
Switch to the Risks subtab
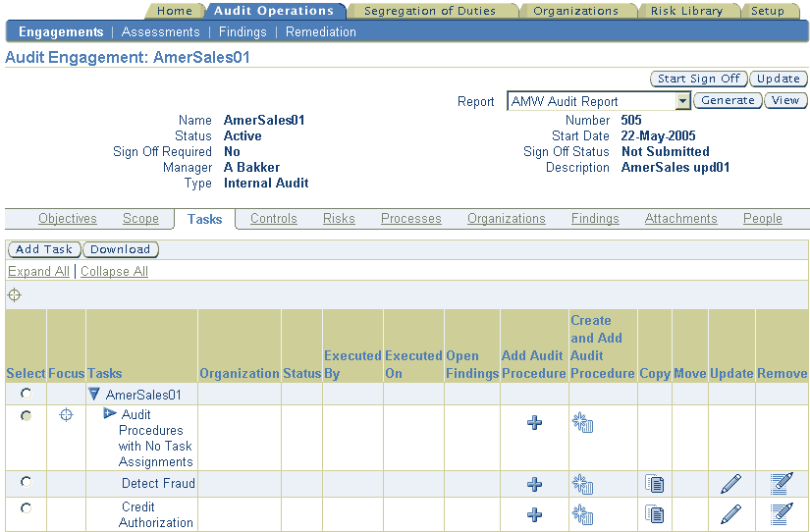click(x=339, y=219)
